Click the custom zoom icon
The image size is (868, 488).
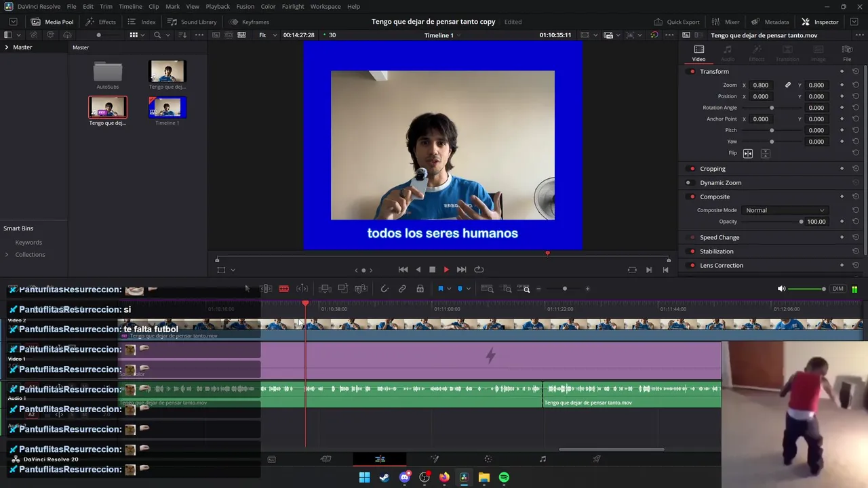point(526,289)
